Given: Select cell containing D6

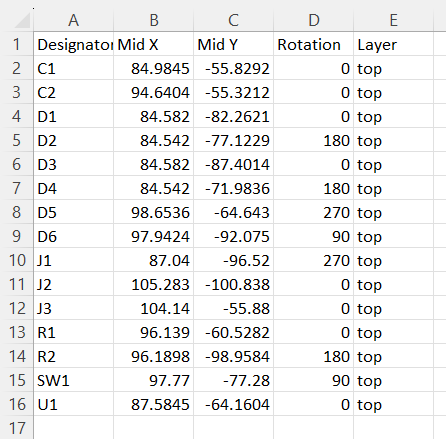Looking at the screenshot, I should 74,236.
